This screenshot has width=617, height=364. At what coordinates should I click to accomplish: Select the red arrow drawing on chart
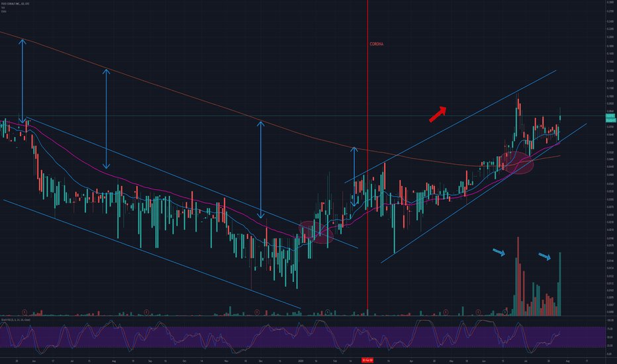click(x=438, y=114)
